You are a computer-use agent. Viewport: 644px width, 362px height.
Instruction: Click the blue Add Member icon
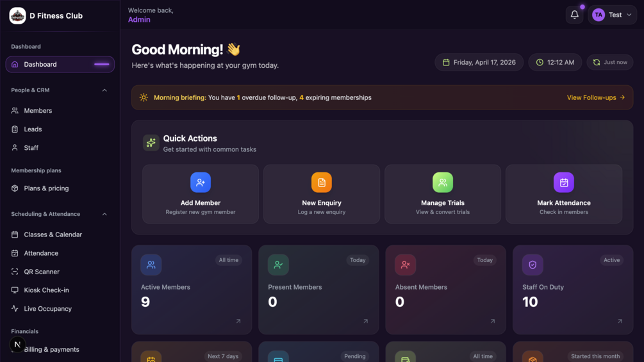coord(201,182)
